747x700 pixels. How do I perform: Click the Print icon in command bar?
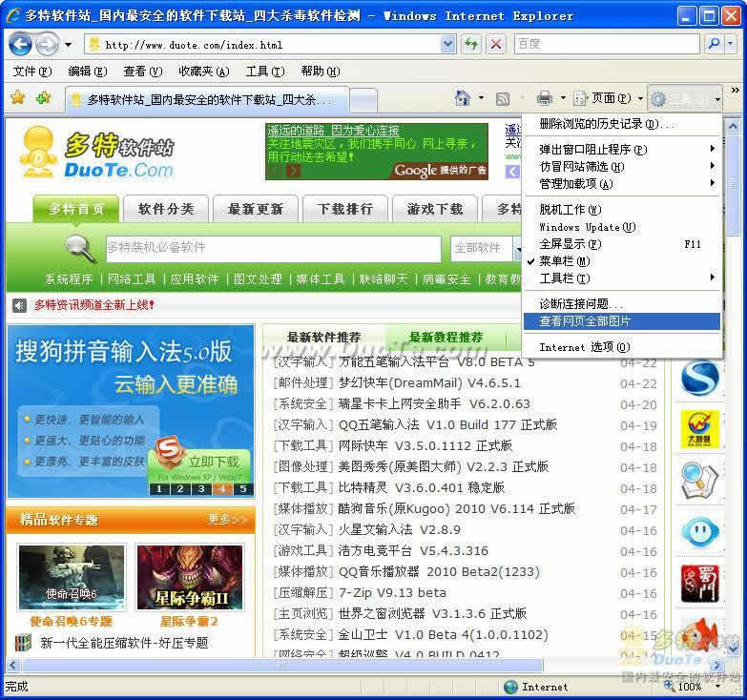[x=544, y=98]
